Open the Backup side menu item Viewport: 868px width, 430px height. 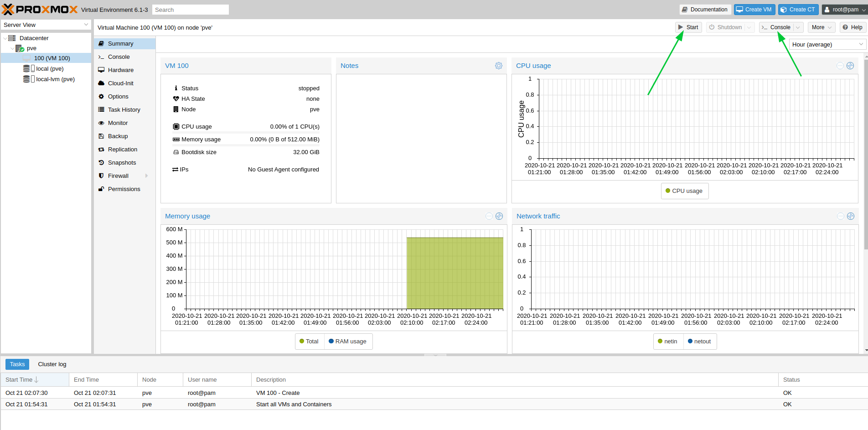coord(124,136)
